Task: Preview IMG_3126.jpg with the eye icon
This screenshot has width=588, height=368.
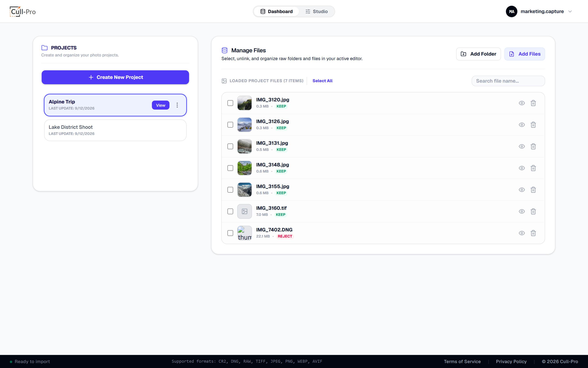Action: point(522,125)
